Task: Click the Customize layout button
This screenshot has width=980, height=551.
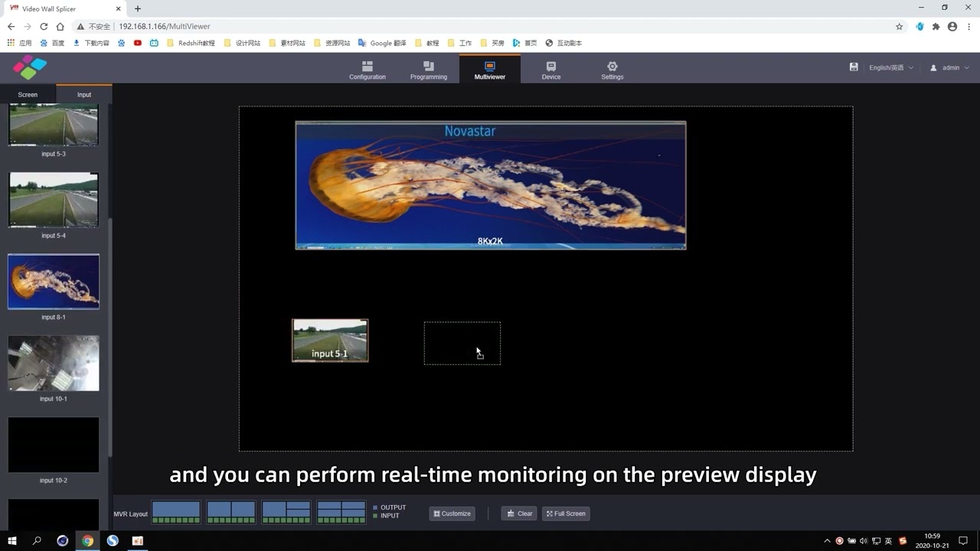Action: tap(452, 514)
